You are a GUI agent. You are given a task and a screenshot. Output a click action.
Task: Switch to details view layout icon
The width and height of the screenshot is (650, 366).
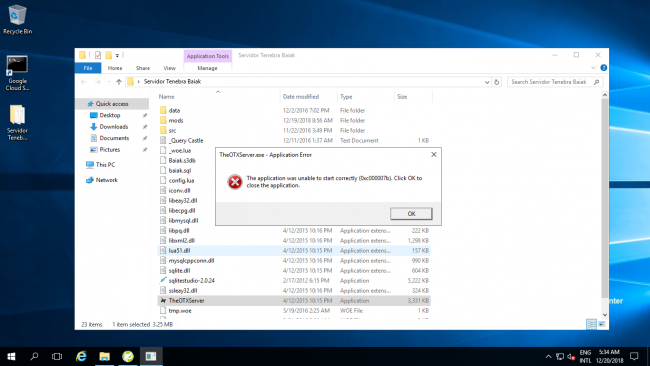(x=592, y=324)
